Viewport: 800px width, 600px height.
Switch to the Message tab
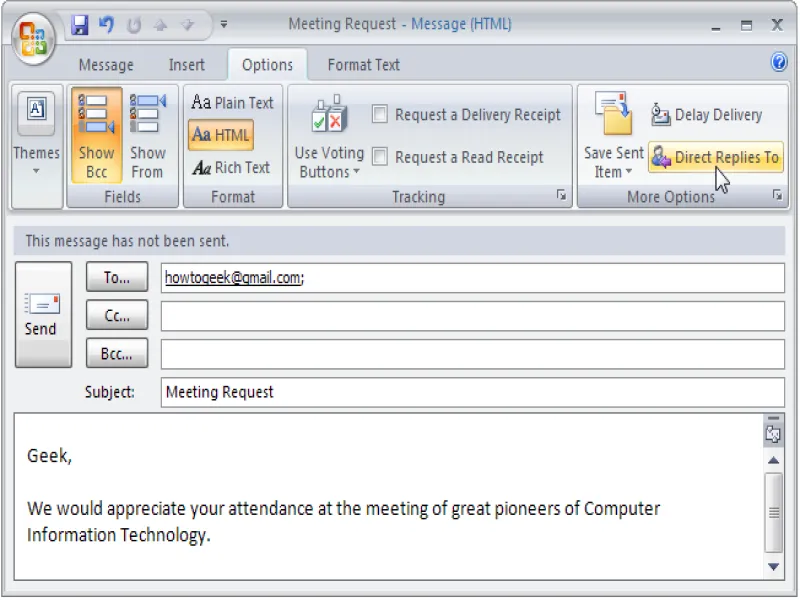click(106, 64)
